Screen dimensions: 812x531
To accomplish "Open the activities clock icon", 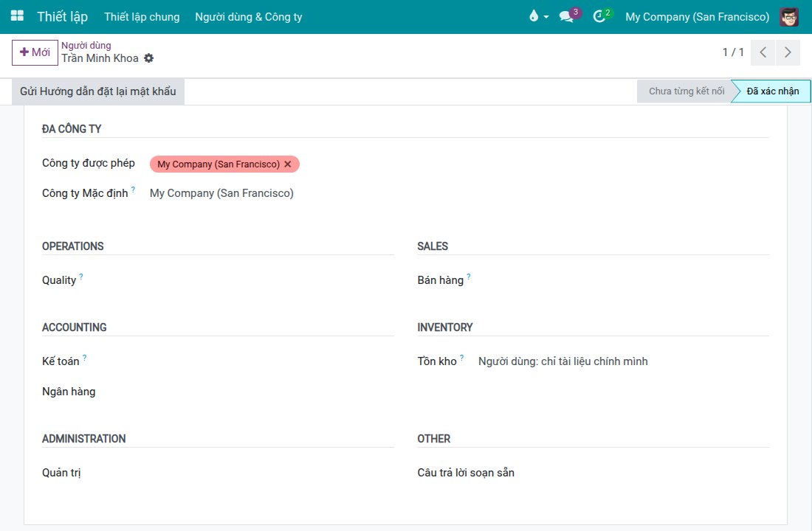I will 602,16.
